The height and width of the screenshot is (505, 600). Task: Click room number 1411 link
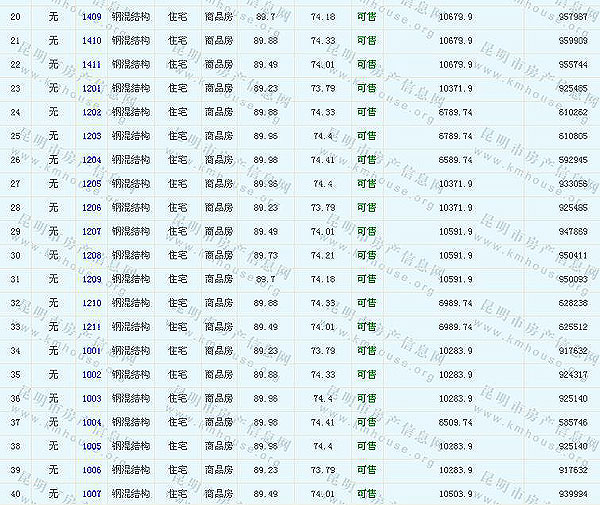coord(91,64)
